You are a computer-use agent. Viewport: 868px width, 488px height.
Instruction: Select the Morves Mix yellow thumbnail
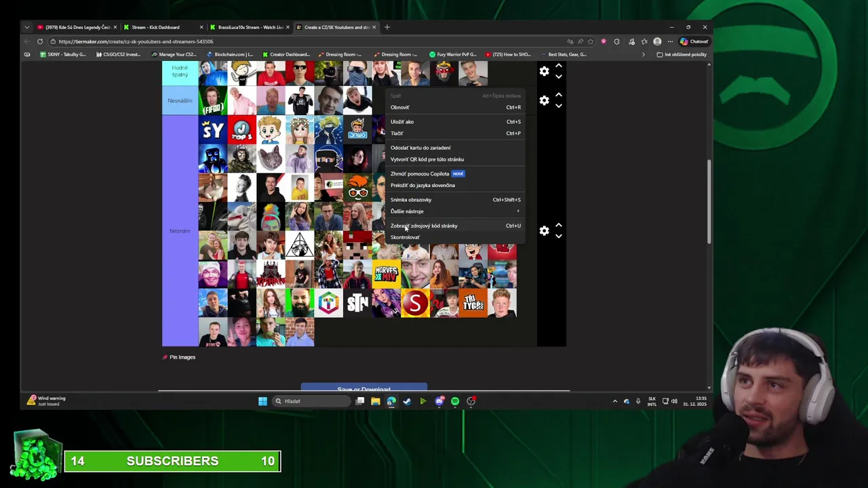coord(387,274)
